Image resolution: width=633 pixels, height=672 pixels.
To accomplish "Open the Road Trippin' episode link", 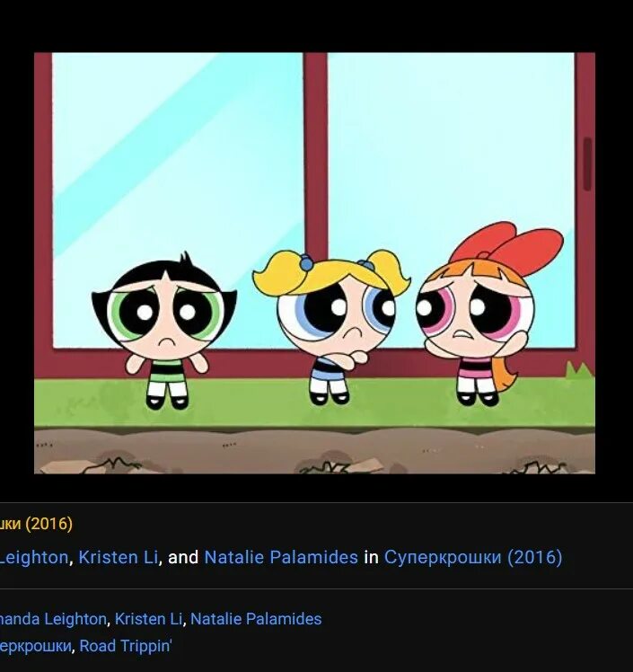I will click(126, 646).
